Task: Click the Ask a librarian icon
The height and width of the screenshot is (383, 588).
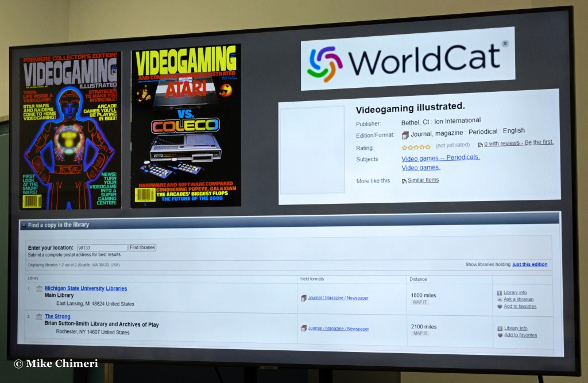Action: point(500,300)
